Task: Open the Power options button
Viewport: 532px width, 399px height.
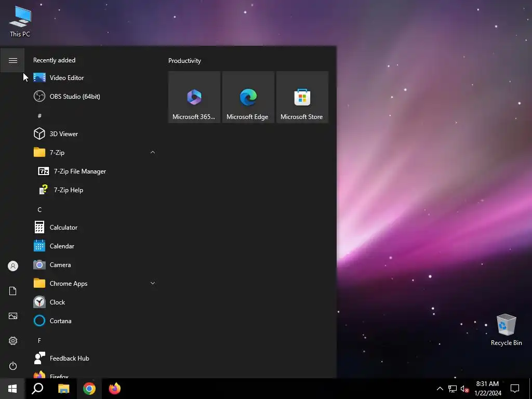Action: click(13, 366)
